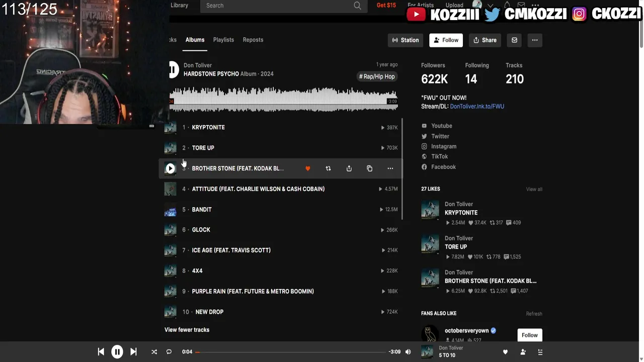Select the ATTITUDE track row
Viewport: 644px width, 362px height.
tap(281, 189)
